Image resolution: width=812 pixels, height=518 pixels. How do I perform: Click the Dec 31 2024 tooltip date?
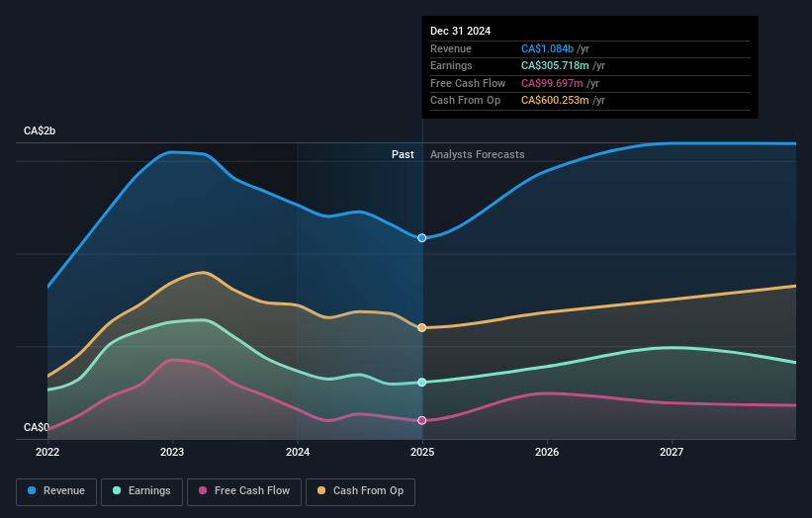[460, 31]
